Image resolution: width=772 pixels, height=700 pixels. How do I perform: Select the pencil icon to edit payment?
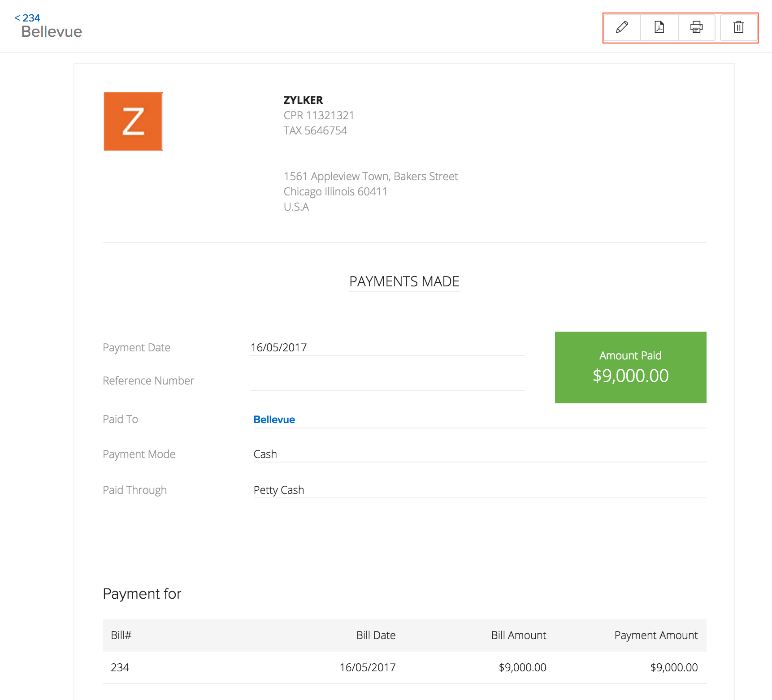tap(621, 28)
